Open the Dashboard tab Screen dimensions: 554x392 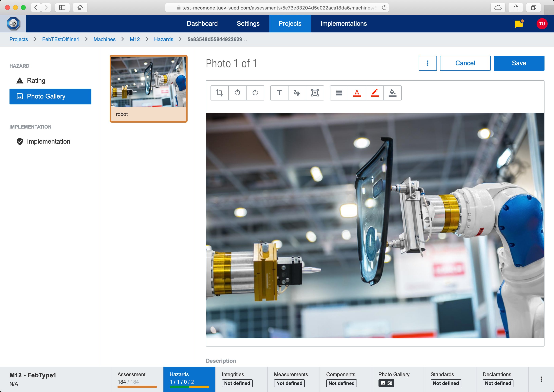202,24
